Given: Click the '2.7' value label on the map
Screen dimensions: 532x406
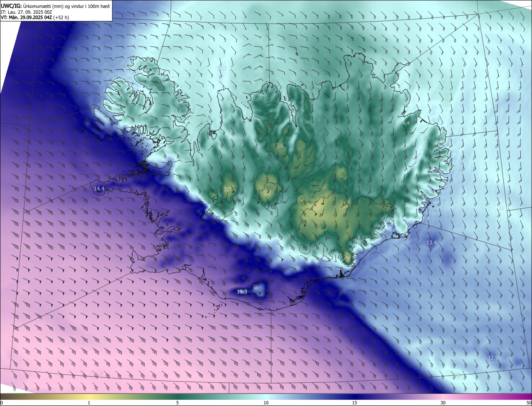Looking at the screenshot, I should click(267, 193).
